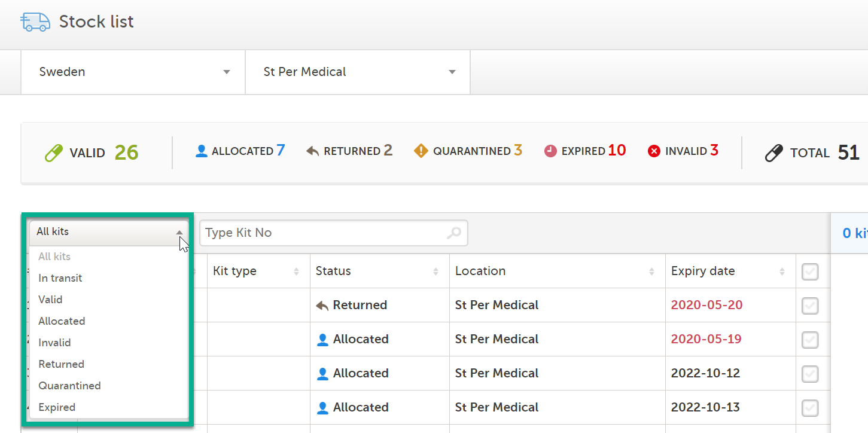Select checkbox for kit expiring 2022-10-12
868x433 pixels.
810,374
